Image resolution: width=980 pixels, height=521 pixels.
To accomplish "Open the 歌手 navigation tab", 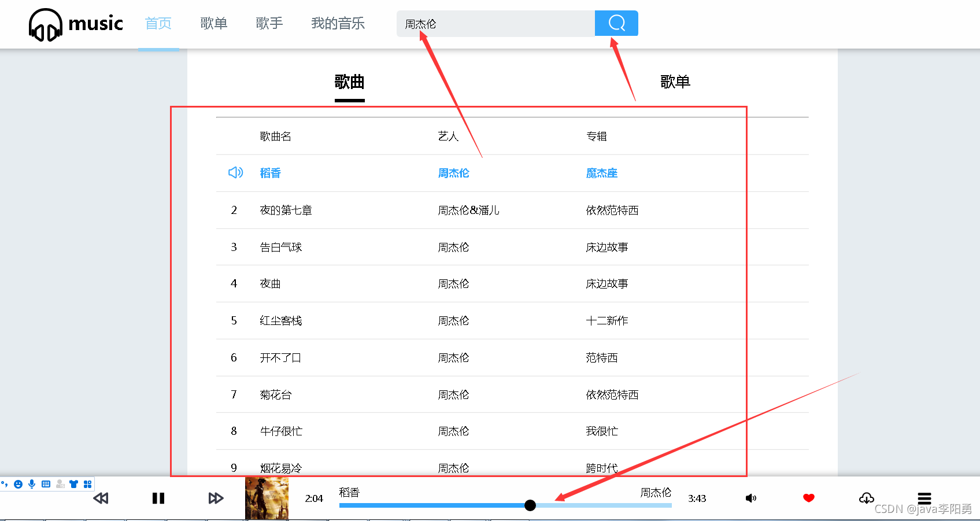I will [x=269, y=23].
